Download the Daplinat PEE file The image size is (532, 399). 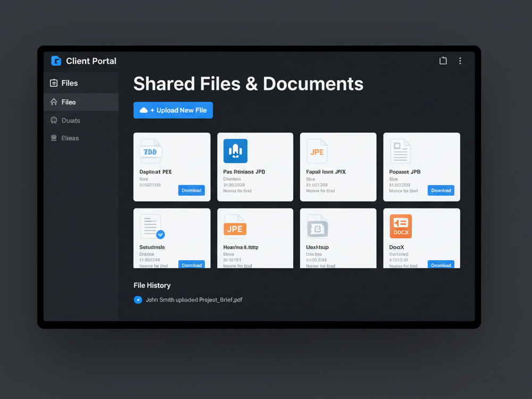click(192, 190)
